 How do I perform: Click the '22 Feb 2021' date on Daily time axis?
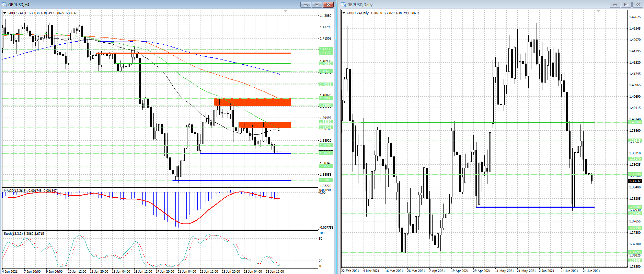(x=350, y=271)
